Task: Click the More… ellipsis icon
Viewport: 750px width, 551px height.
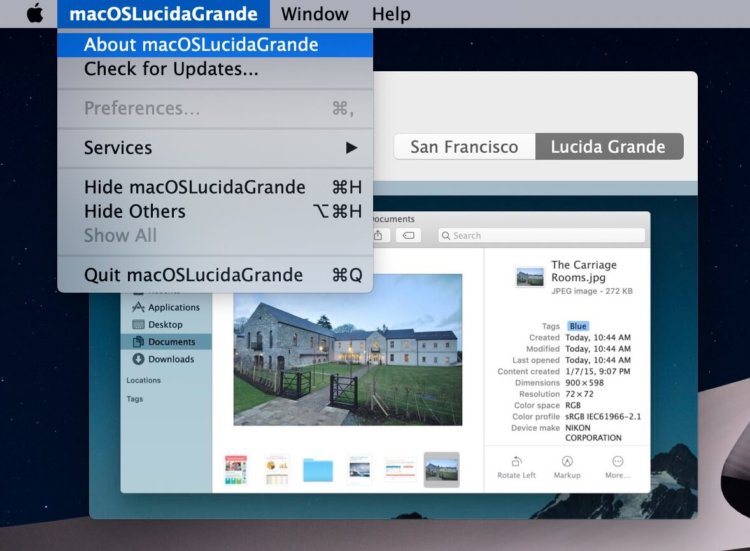Action: pyautogui.click(x=618, y=461)
